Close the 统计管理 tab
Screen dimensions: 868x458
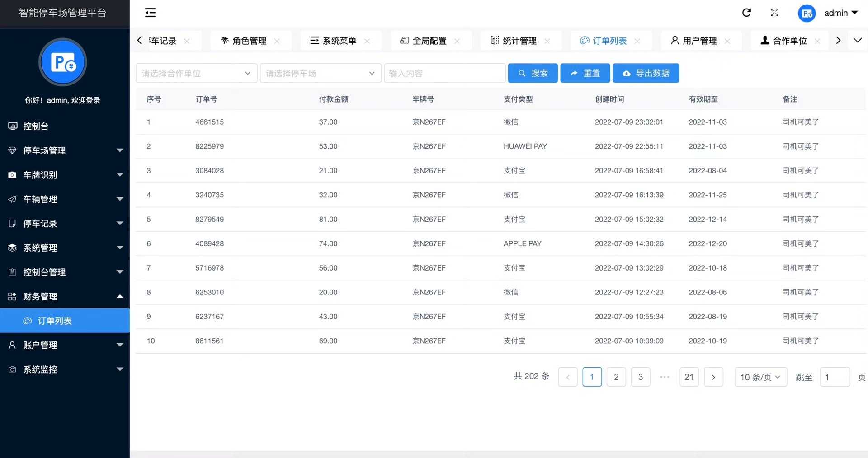pyautogui.click(x=547, y=41)
